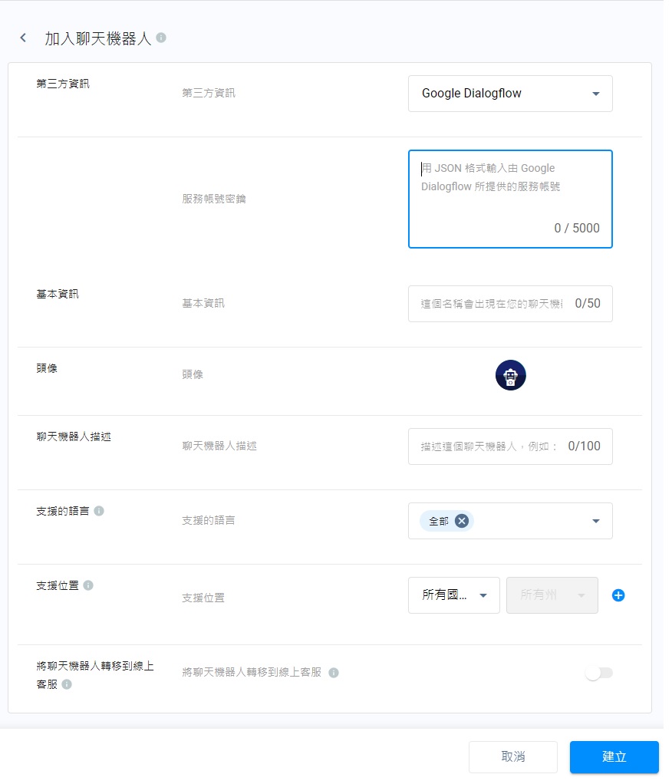This screenshot has width=672, height=784.
Task: Remove the 全部 language tag
Action: tap(462, 521)
